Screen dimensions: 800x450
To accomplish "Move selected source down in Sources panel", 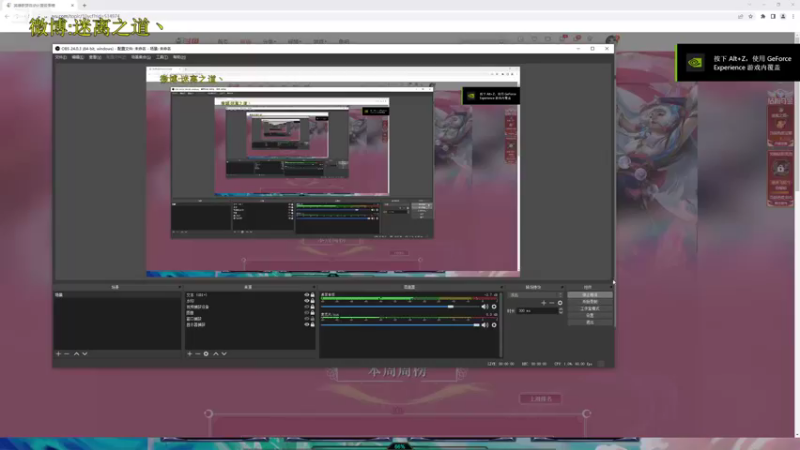I will point(224,354).
